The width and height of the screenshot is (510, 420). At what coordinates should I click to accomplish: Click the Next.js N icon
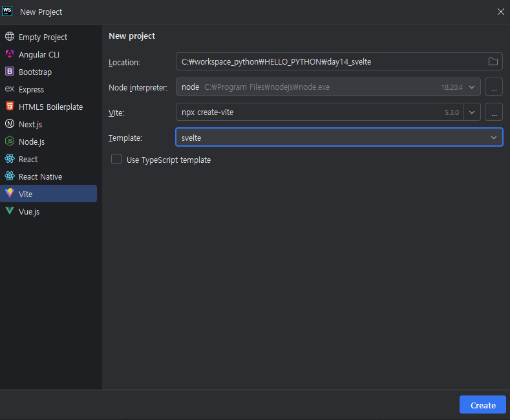click(x=10, y=123)
